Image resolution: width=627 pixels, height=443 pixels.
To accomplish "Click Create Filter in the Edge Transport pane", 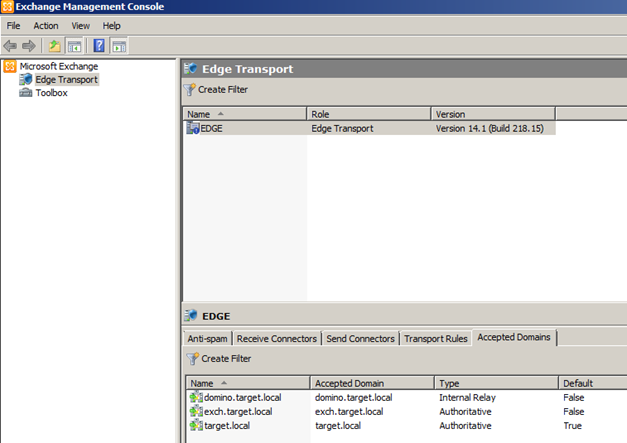I will pos(223,90).
